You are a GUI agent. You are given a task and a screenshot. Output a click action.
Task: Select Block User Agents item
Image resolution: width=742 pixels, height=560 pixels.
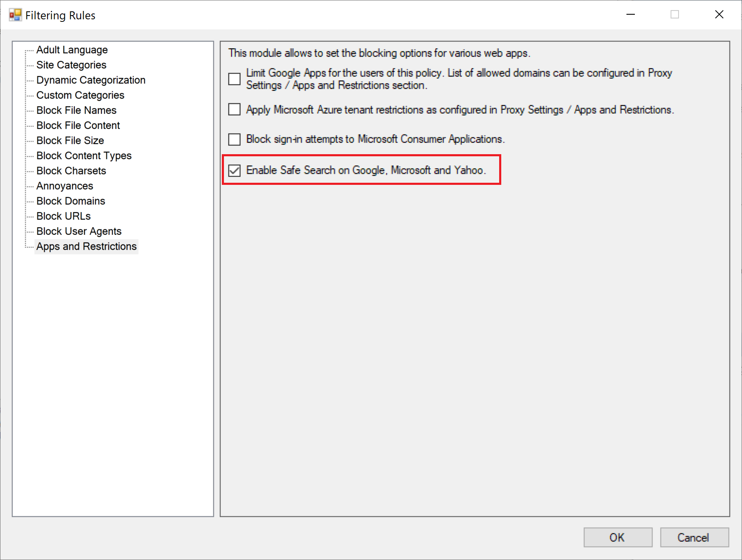pyautogui.click(x=79, y=231)
